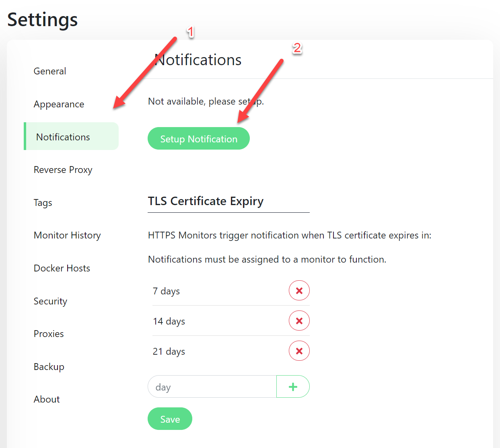Switch to Tags settings page
This screenshot has width=500, height=448.
[x=43, y=203]
